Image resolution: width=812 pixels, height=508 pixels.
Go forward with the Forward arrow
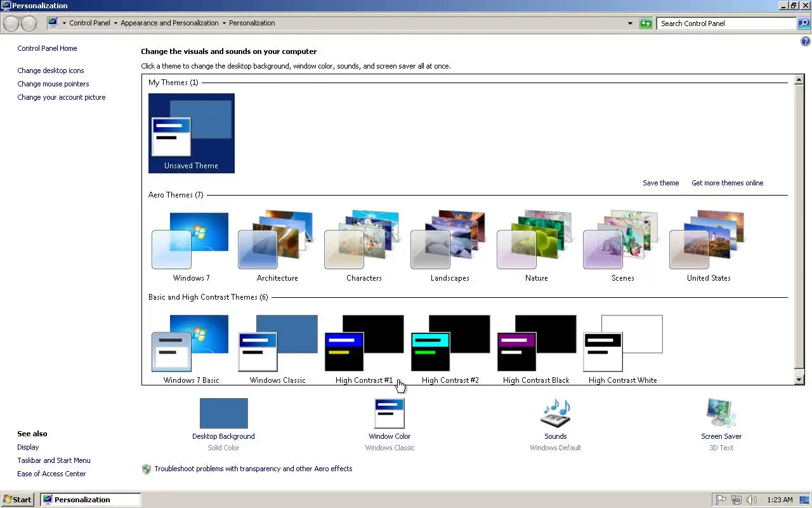[29, 23]
